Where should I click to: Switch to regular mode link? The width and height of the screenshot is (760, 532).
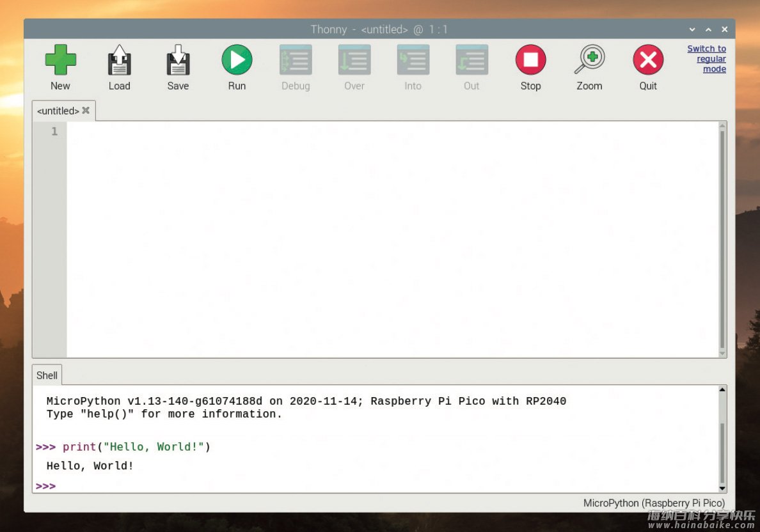(x=707, y=59)
